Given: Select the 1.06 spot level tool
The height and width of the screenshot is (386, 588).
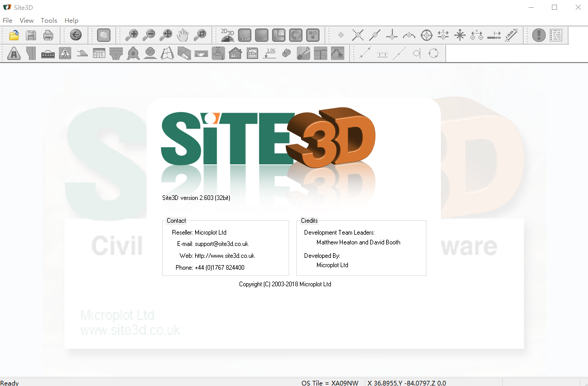Looking at the screenshot, I should (x=269, y=54).
